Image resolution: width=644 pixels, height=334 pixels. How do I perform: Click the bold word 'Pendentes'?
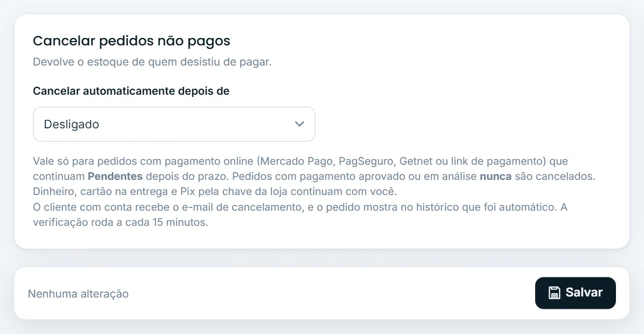[115, 177]
